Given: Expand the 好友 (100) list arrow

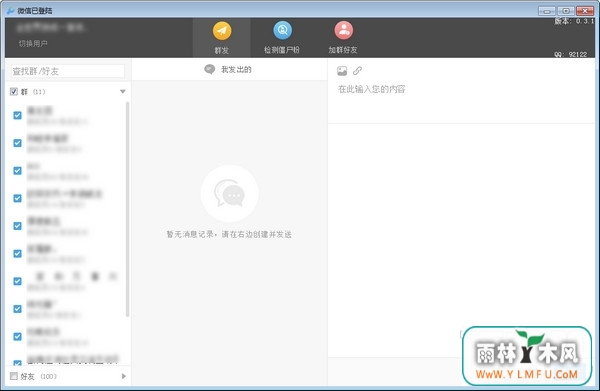Looking at the screenshot, I should tap(124, 376).
